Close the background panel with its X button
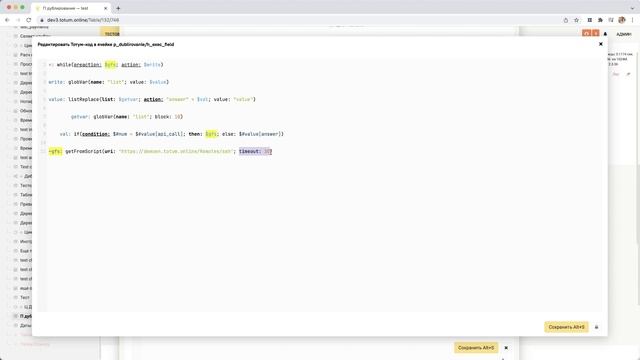The height and width of the screenshot is (360, 640). point(506,348)
